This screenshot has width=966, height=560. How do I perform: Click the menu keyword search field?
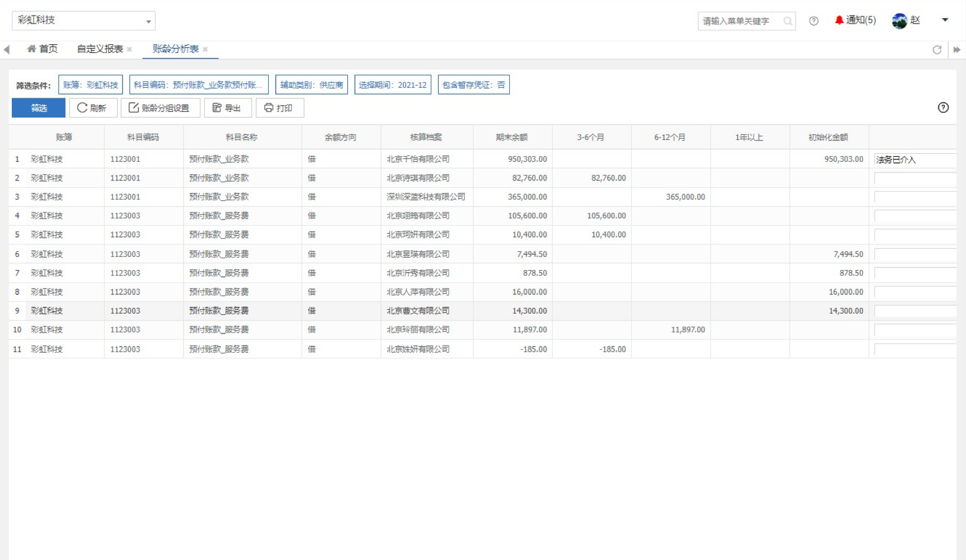[x=739, y=21]
